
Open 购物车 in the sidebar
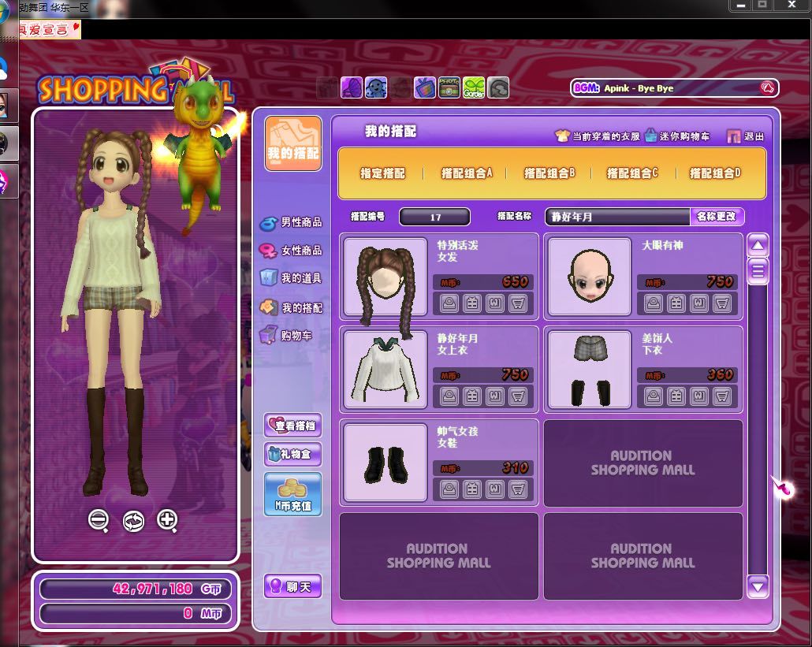click(286, 336)
